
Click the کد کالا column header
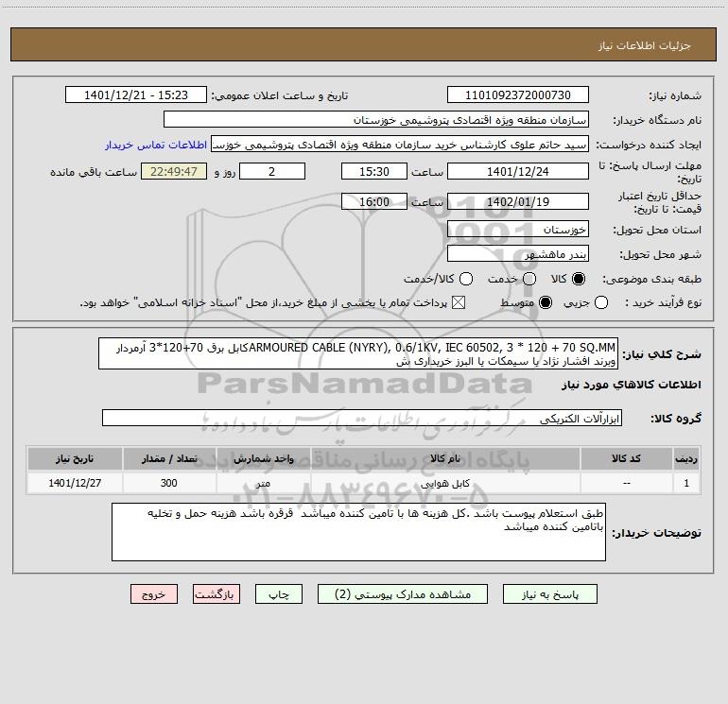(626, 458)
